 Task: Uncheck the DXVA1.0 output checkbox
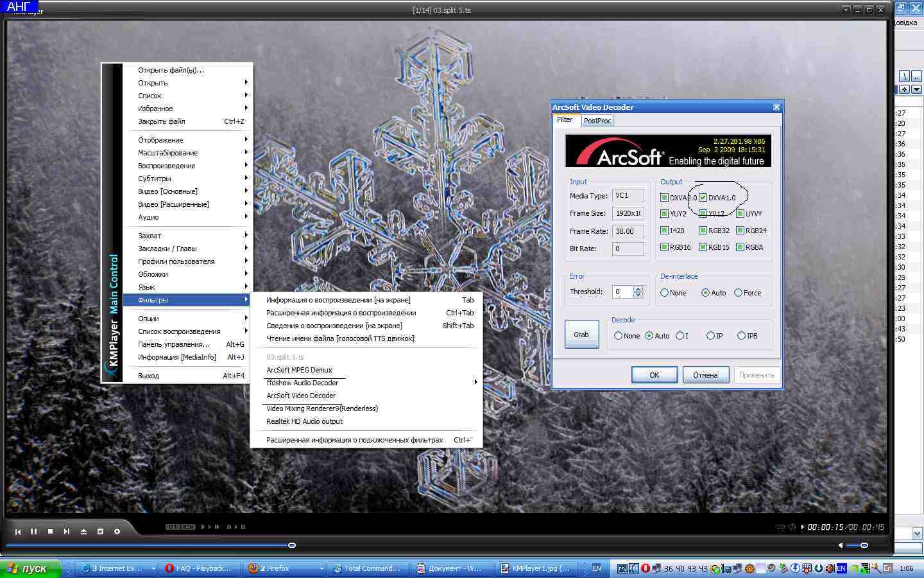[x=703, y=198]
